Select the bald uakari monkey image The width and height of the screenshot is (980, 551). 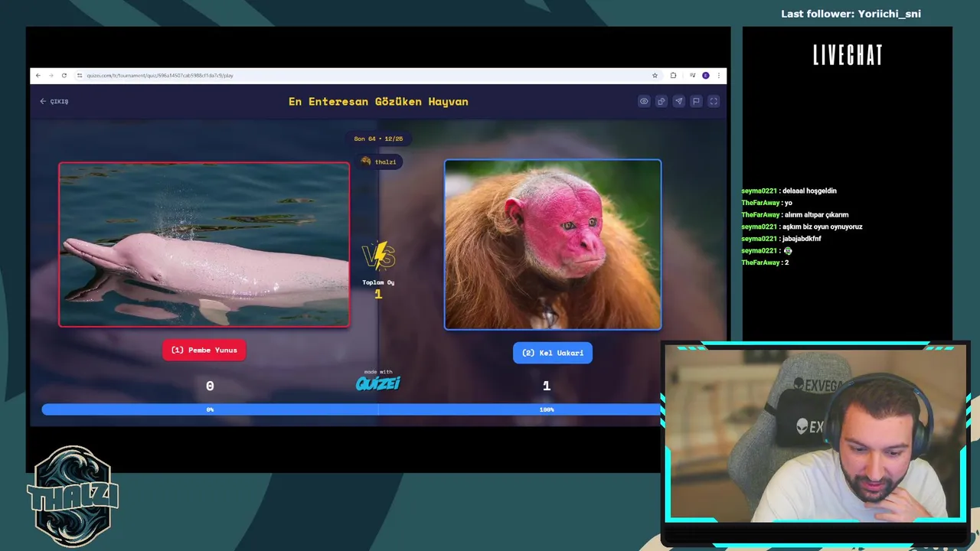[x=553, y=245]
